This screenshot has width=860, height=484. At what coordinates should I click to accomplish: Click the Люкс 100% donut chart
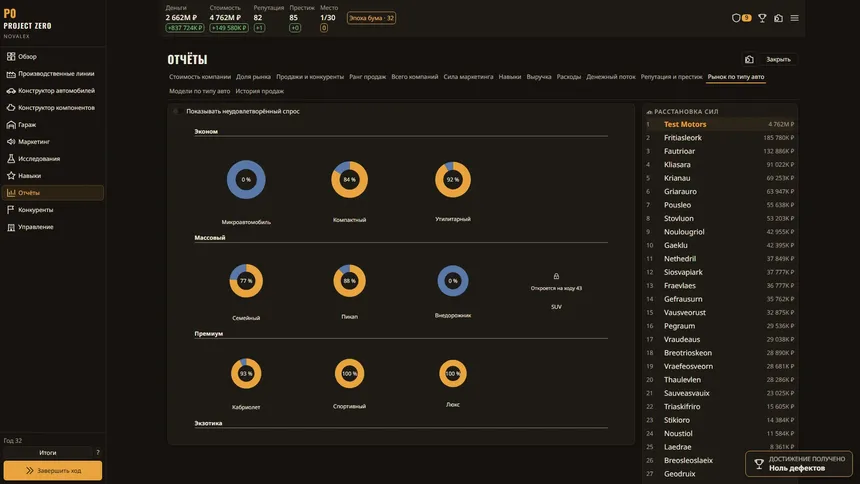coord(452,373)
